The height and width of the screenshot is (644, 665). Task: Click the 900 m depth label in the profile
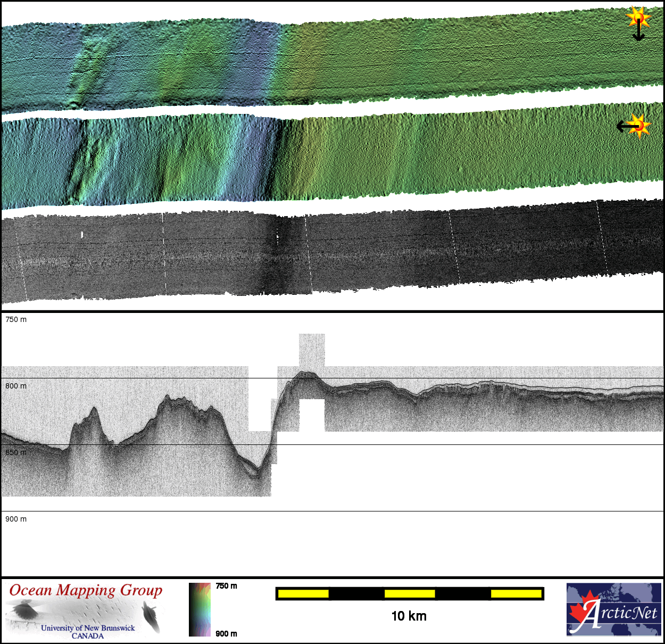16,519
